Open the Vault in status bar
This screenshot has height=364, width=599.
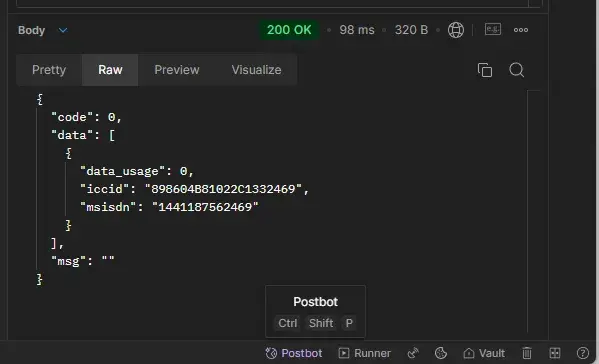pyautogui.click(x=484, y=353)
